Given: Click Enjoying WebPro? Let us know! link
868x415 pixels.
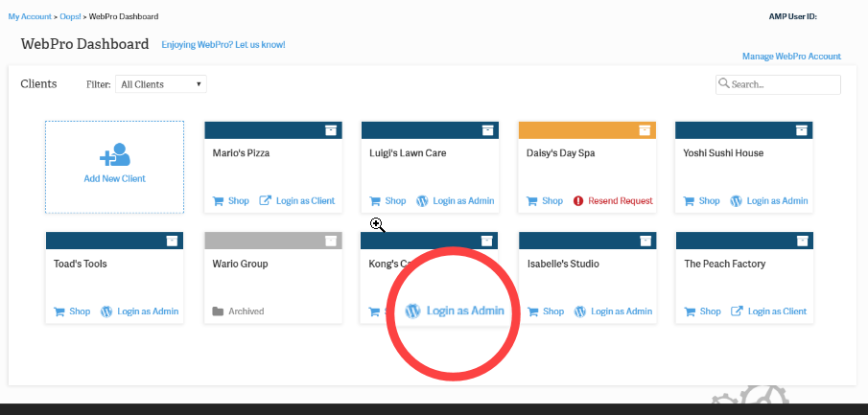Looking at the screenshot, I should [223, 45].
